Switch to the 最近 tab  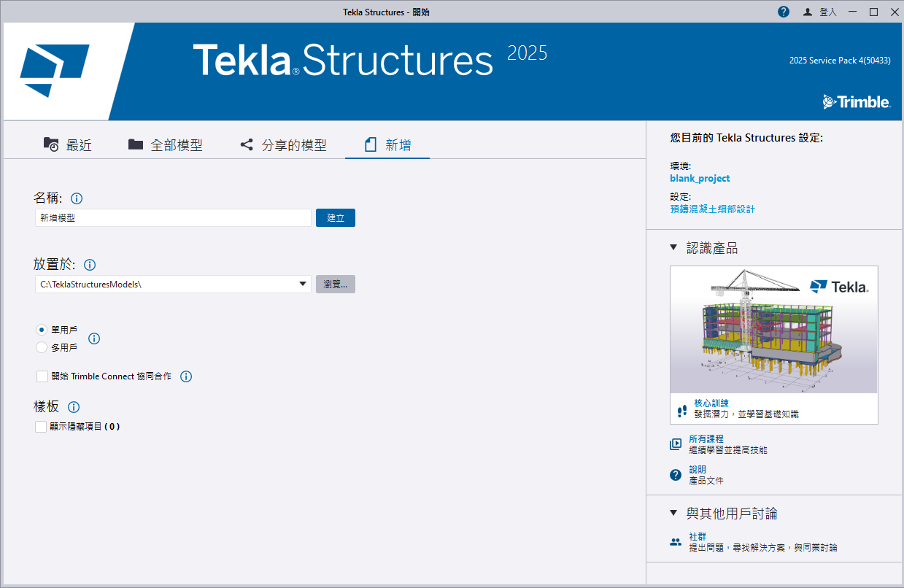[68, 144]
